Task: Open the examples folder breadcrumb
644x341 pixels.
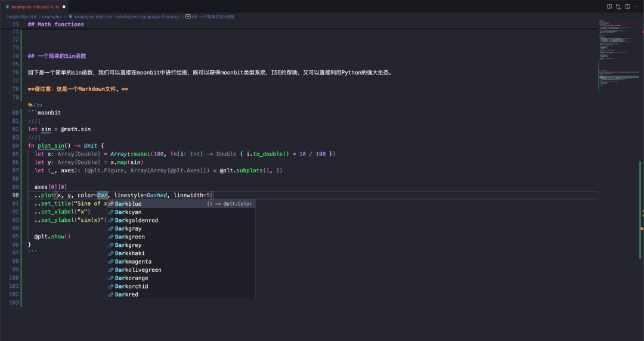Action: click(x=52, y=17)
